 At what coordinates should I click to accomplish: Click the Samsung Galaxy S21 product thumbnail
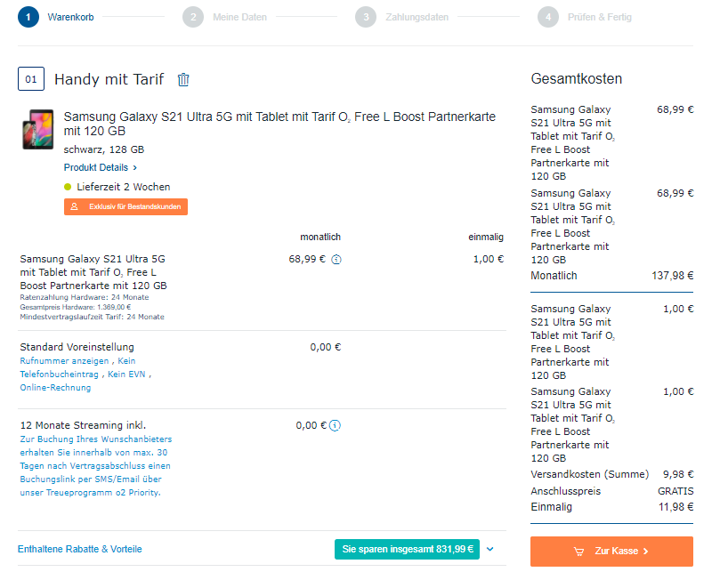point(38,130)
